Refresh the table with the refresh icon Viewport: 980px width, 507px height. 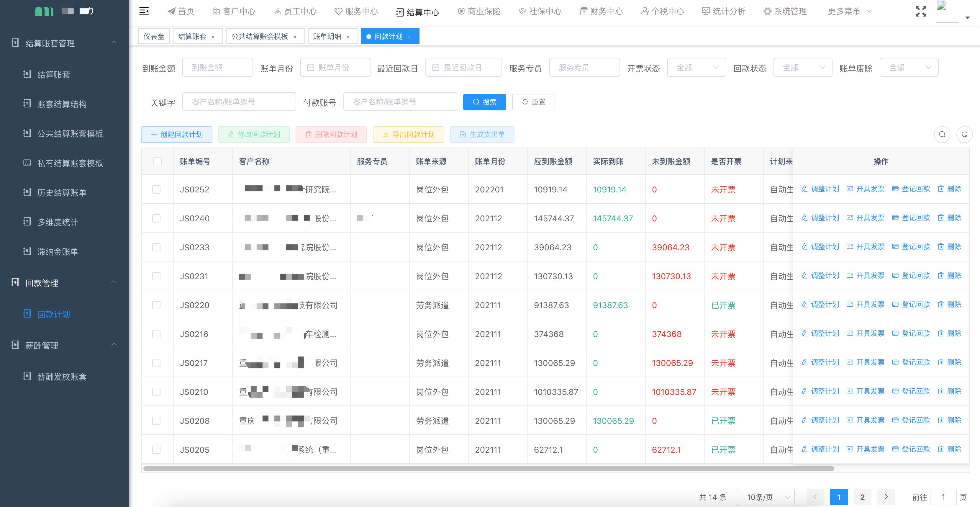tap(965, 134)
